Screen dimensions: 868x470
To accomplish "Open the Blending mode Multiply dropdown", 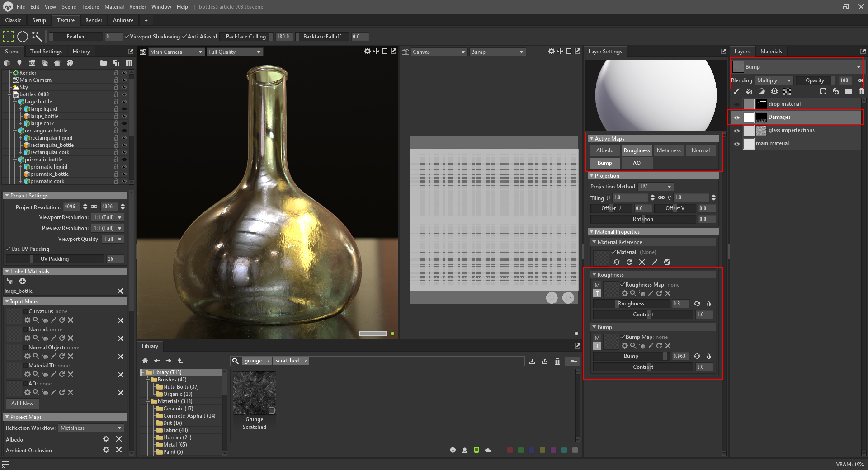I will pyautogui.click(x=774, y=80).
